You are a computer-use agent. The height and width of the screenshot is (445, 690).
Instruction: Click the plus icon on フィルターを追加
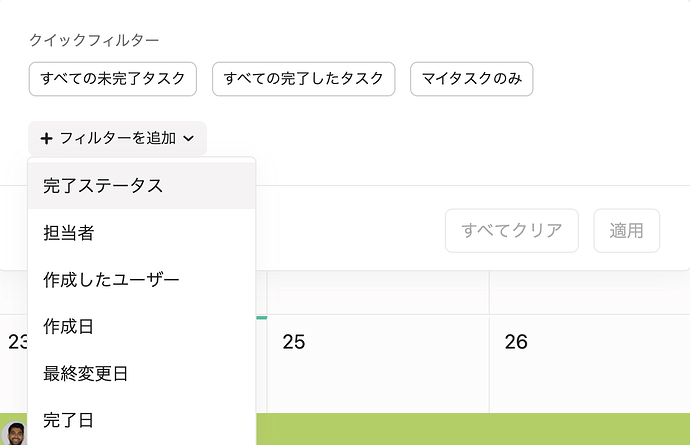47,139
